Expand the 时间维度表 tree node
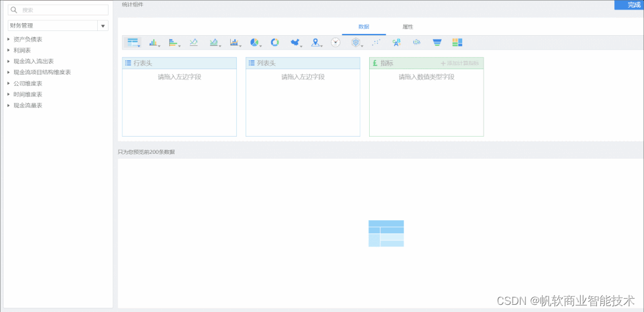This screenshot has width=644, height=312. tap(8, 94)
